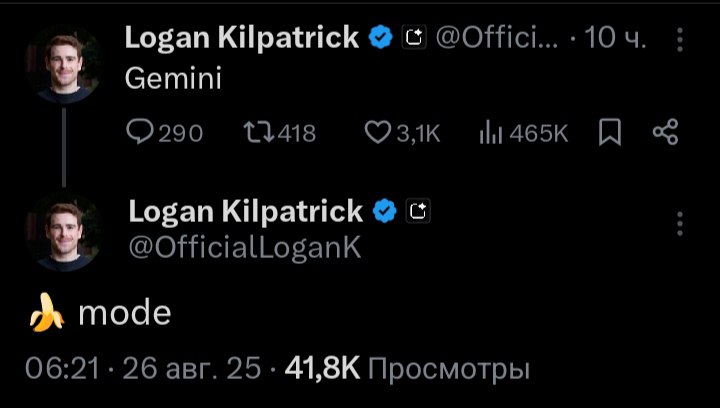
Task: Retweet the Gemini post
Action: pos(279,133)
